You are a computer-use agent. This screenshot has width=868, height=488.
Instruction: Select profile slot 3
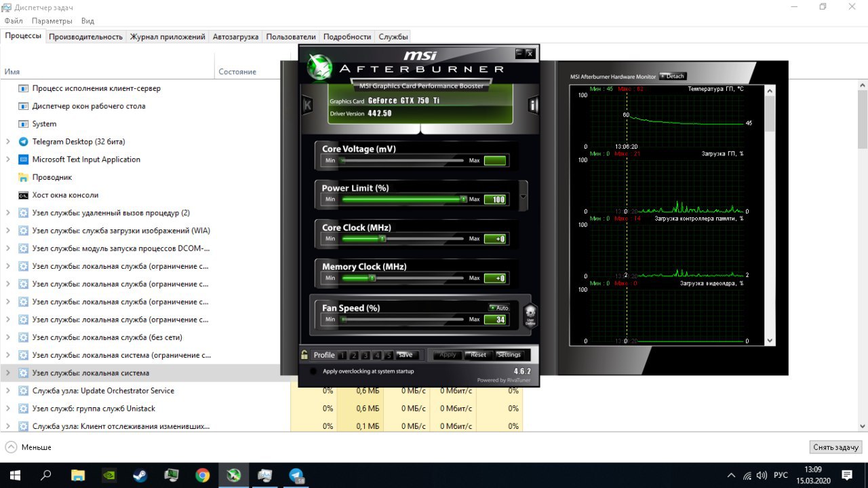pos(366,355)
